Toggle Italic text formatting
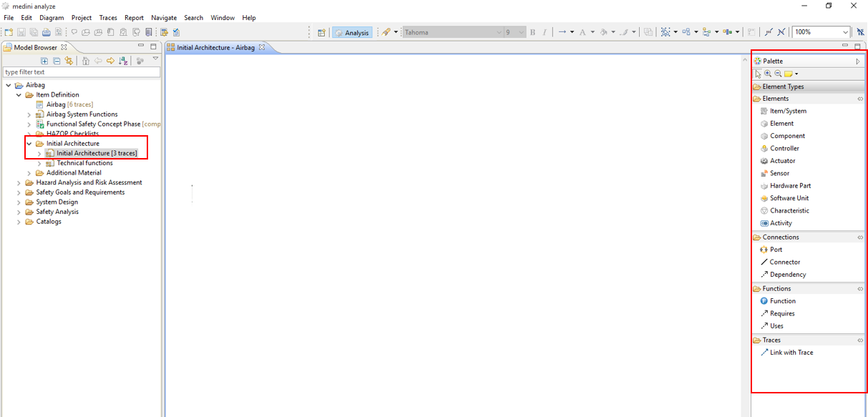The height and width of the screenshot is (417, 868). tap(545, 32)
